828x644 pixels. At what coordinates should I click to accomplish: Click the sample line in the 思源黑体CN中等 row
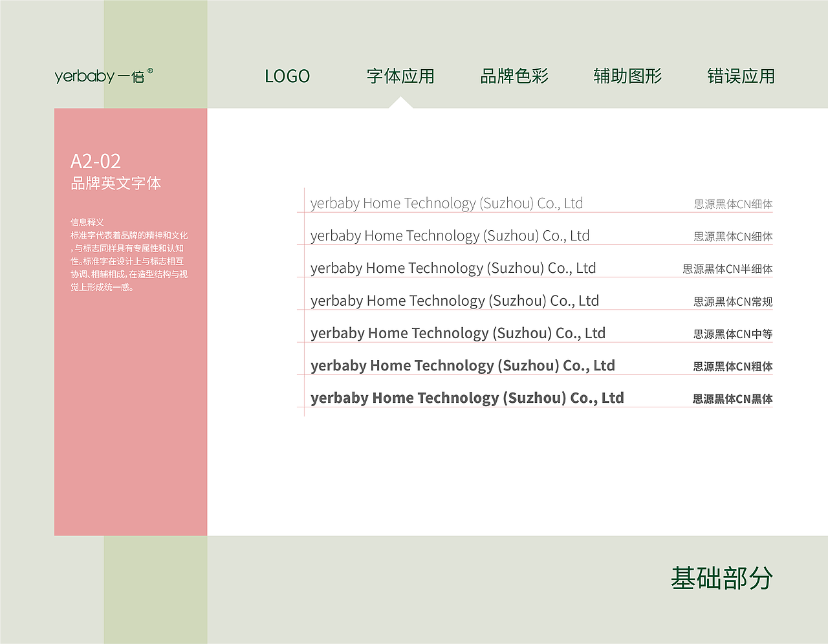click(x=458, y=333)
